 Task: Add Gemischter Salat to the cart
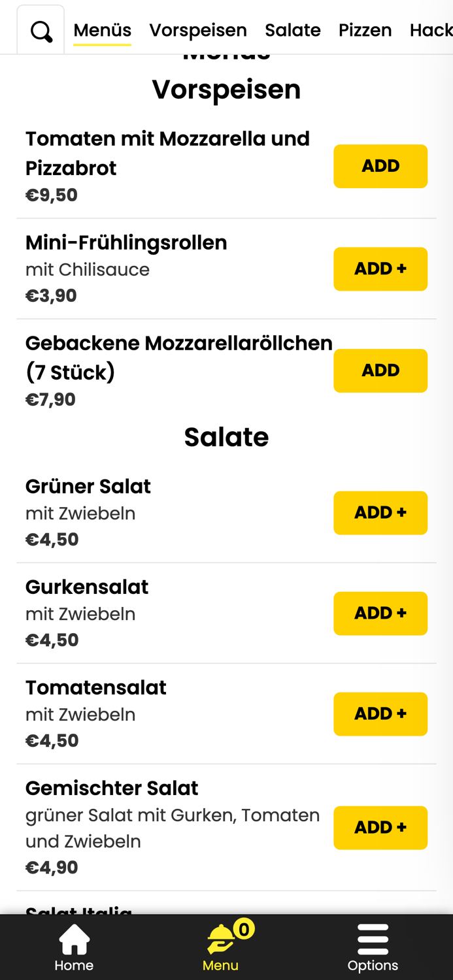coord(380,828)
